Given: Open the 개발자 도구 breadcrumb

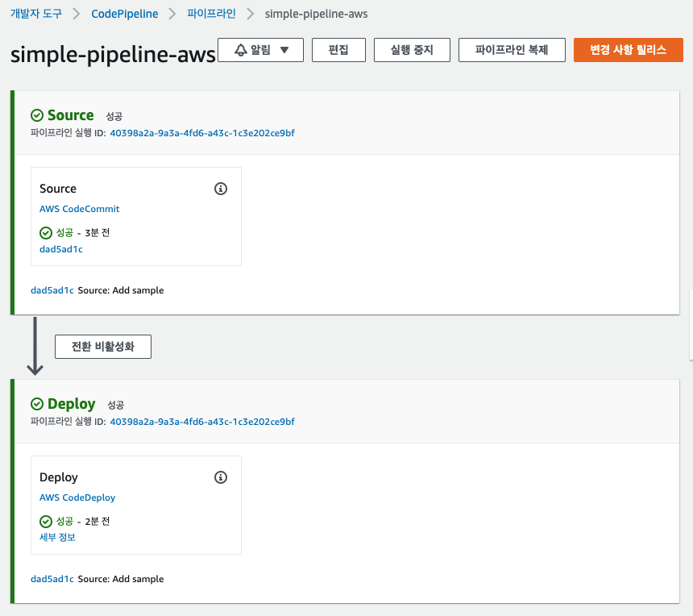Looking at the screenshot, I should click(36, 14).
